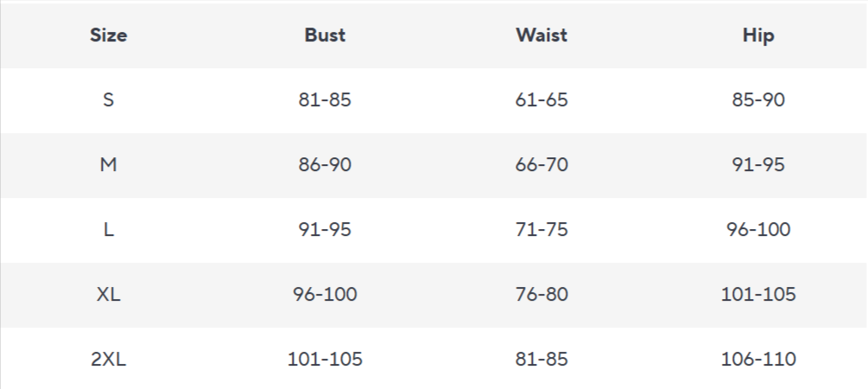Select the 106-110 hip value
The width and height of the screenshot is (868, 389).
[758, 360]
